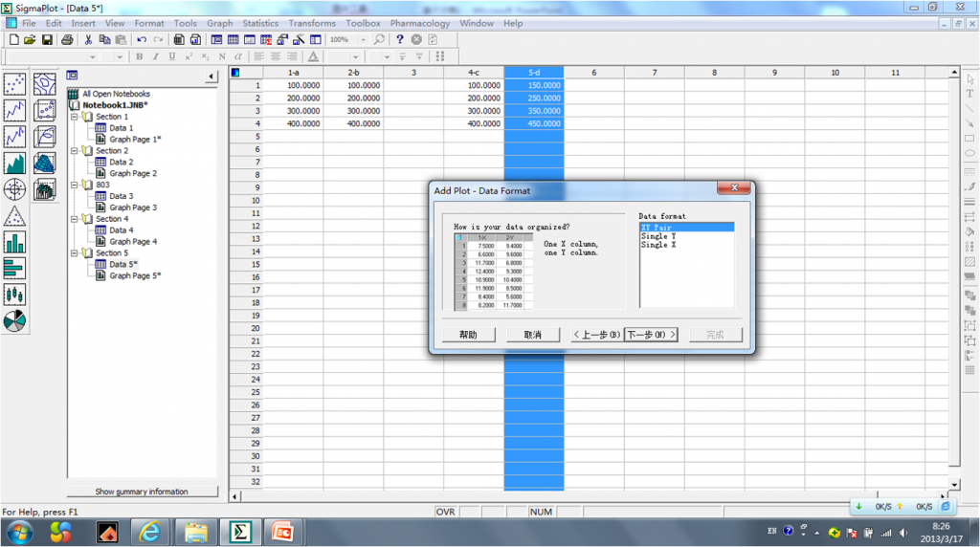Open the Toolbox menu
Screen dimensions: 980x547
(363, 23)
